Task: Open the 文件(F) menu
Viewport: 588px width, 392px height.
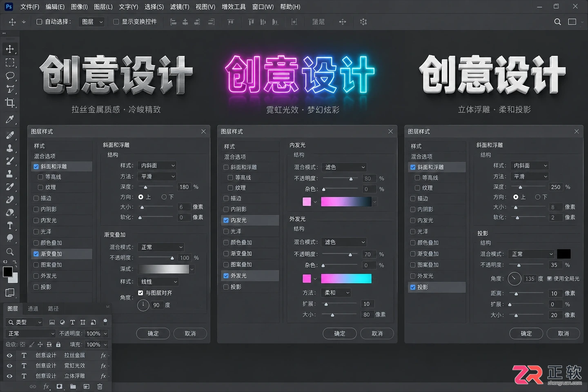Action: point(30,7)
